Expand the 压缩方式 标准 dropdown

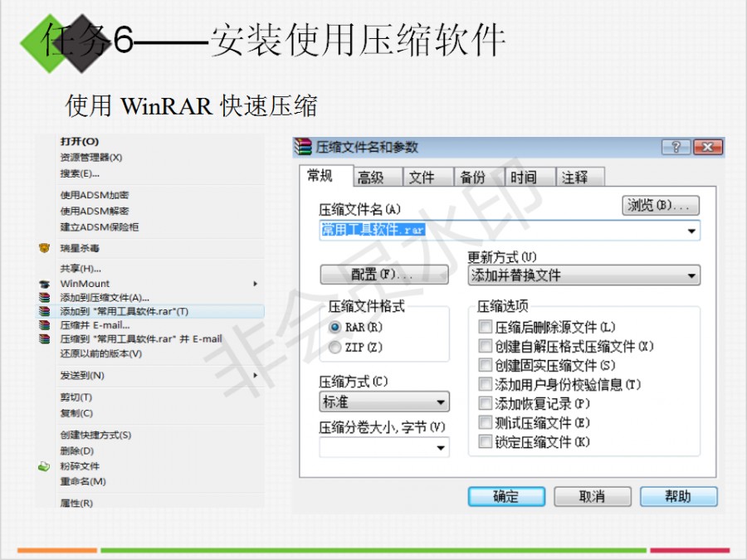click(441, 402)
